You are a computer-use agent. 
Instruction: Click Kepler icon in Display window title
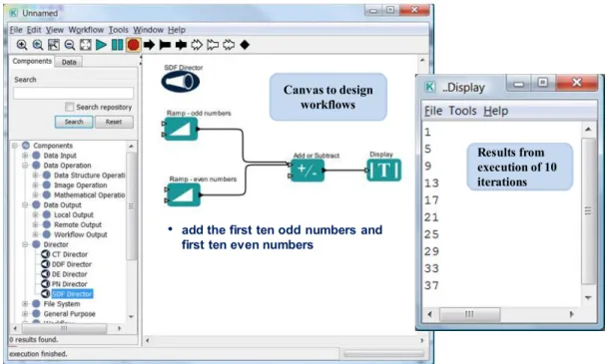[x=430, y=87]
